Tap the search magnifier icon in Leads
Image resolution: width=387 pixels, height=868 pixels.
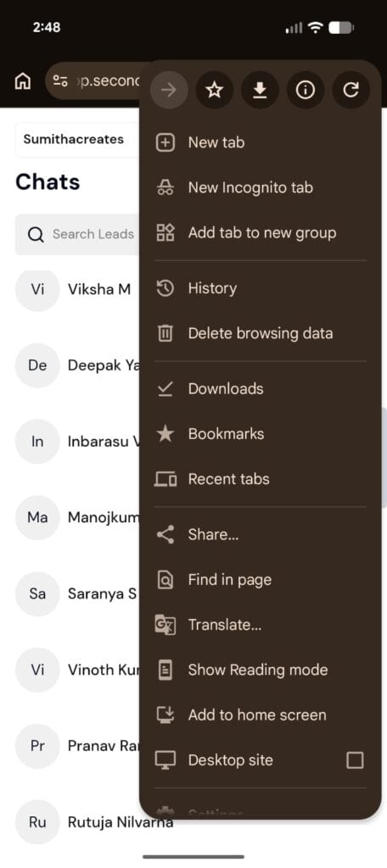click(36, 235)
